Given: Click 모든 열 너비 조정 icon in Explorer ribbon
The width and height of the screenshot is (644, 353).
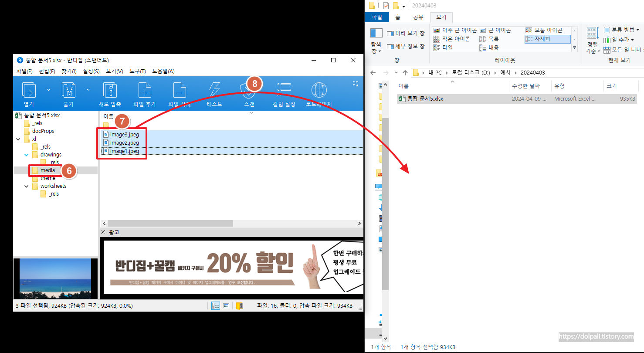Looking at the screenshot, I should pyautogui.click(x=607, y=50).
